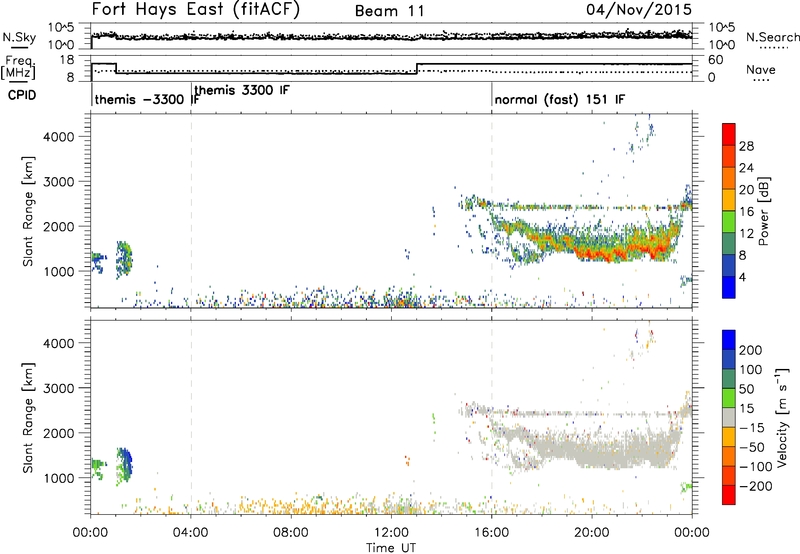Click '2000' on the power panel range axis
Image resolution: width=800 pixels, height=554 pixels.
59,226
